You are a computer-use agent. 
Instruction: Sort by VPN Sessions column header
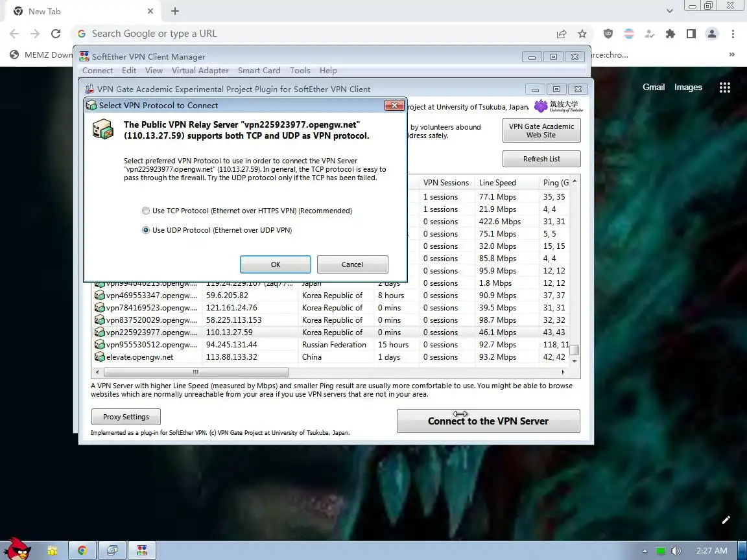click(447, 182)
